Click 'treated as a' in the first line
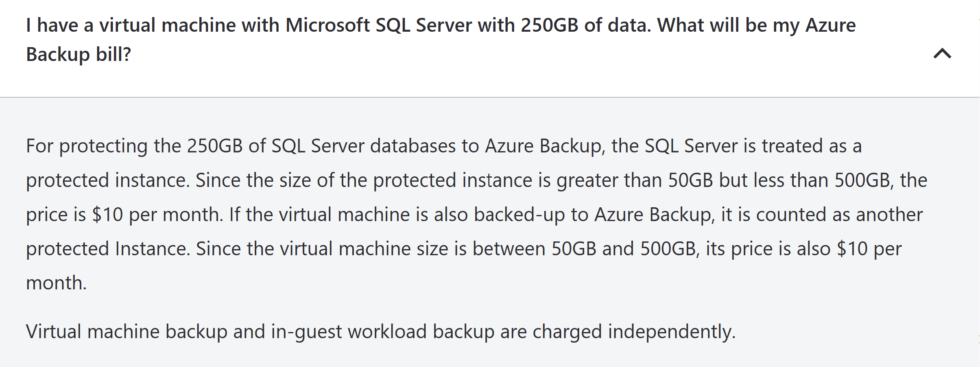The width and height of the screenshot is (980, 367). (x=812, y=146)
